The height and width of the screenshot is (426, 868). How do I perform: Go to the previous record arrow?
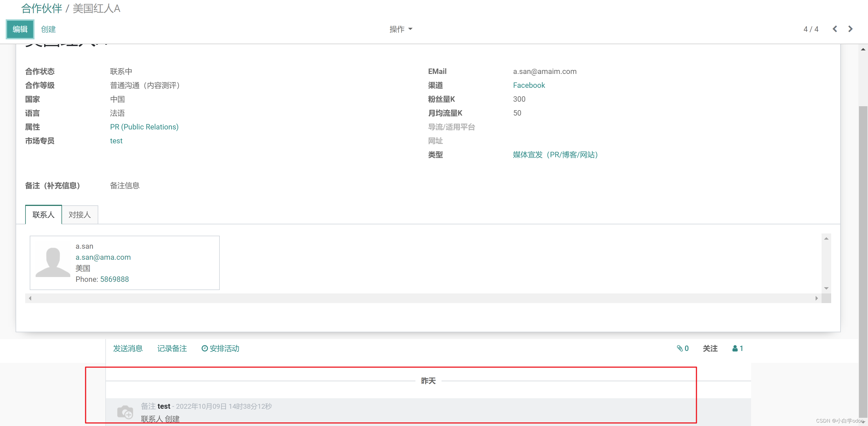[835, 29]
